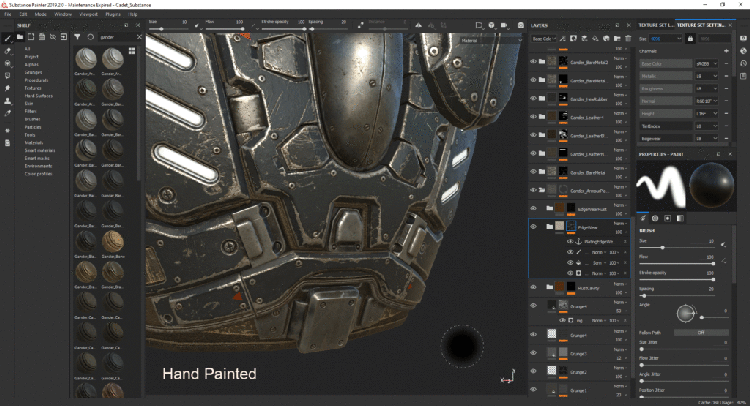Screen dimensions: 750x406
Task: Delete layer using trash icon in Layers
Action: coord(630,39)
